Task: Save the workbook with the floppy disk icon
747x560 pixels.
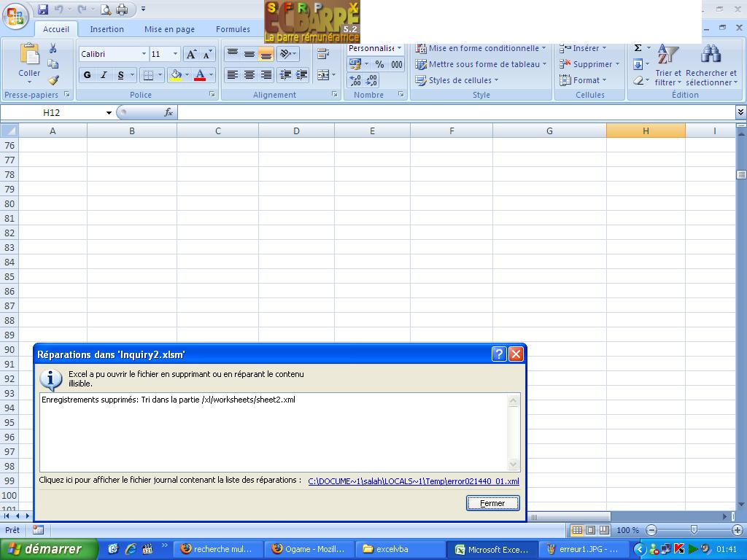Action: click(43, 9)
